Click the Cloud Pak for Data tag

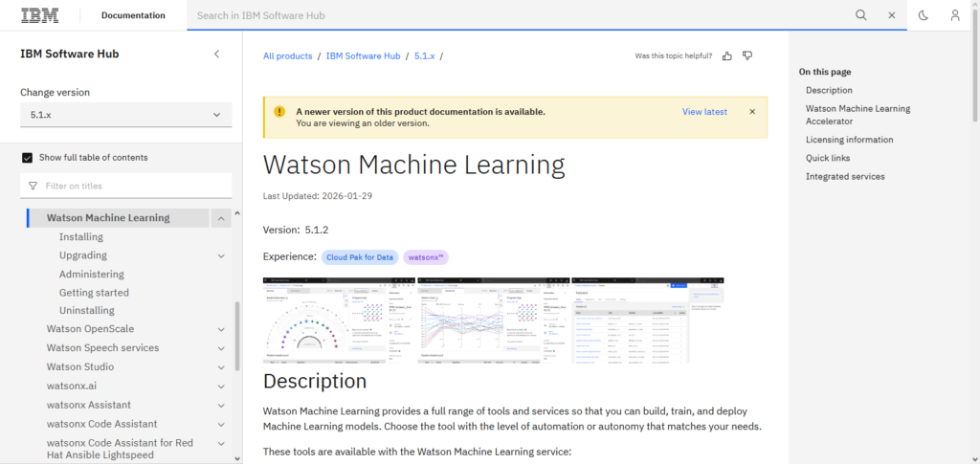click(360, 257)
